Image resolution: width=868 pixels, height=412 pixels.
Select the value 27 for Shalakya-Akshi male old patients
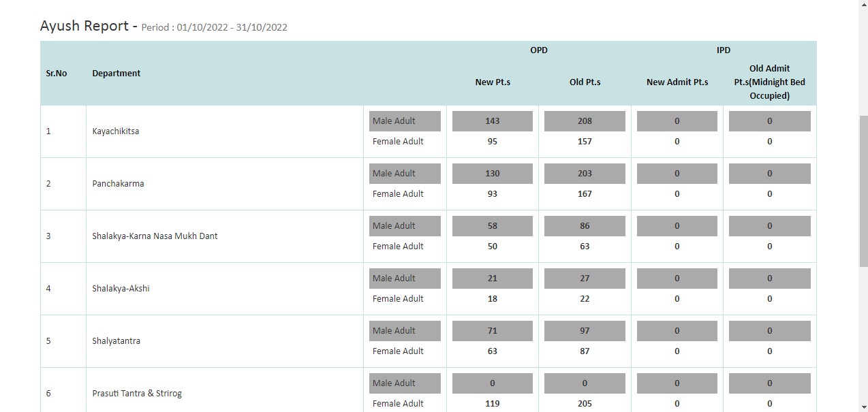[x=585, y=279]
